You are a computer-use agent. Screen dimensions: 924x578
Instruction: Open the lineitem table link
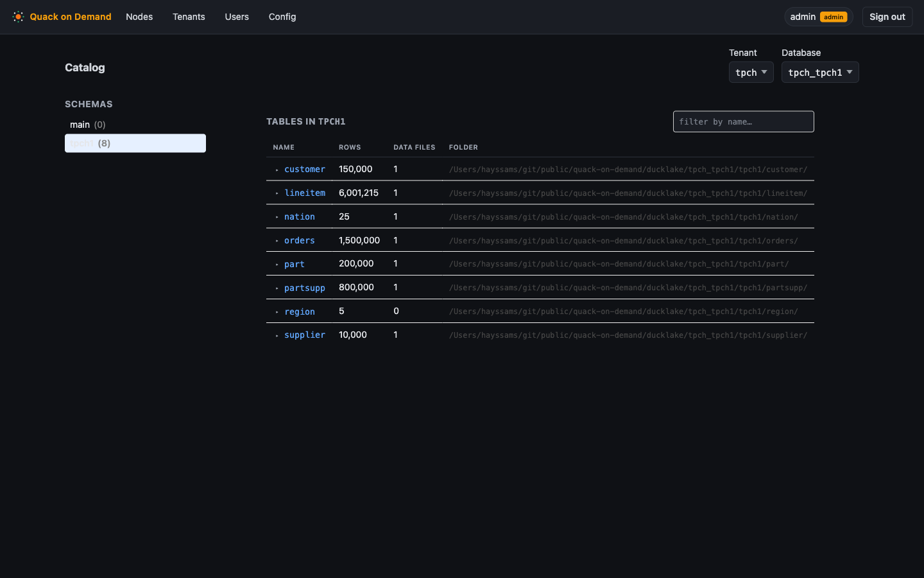click(x=305, y=193)
